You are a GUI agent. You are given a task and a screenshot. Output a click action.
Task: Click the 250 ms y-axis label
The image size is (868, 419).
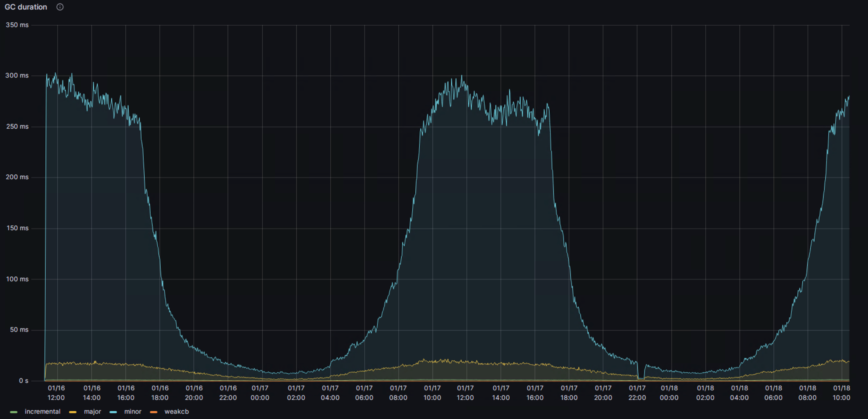click(x=17, y=127)
